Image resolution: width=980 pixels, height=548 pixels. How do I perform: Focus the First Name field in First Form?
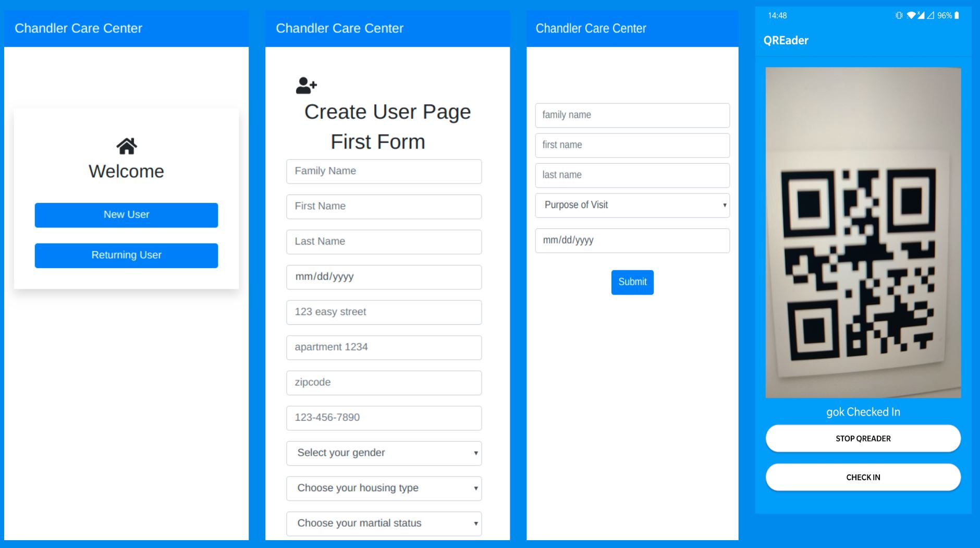tap(384, 206)
